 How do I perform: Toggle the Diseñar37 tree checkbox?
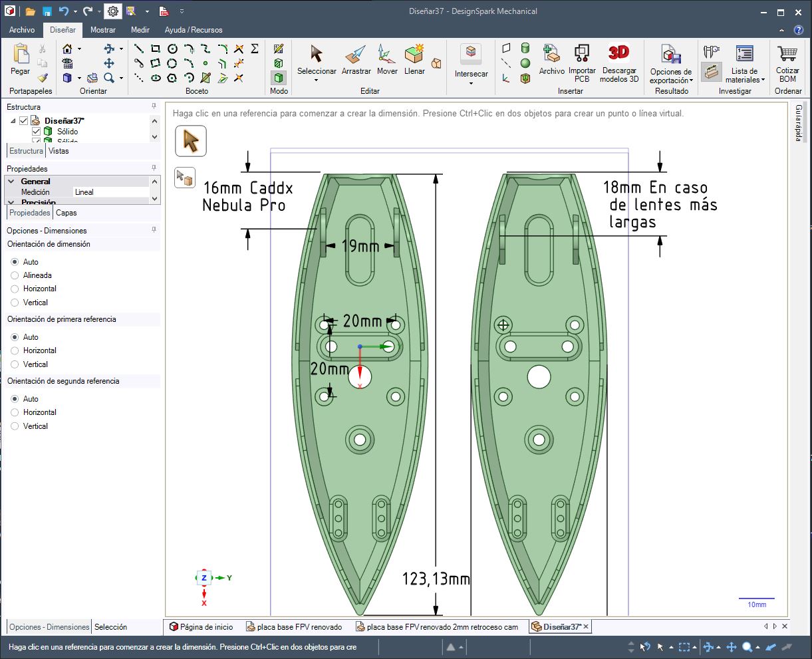coord(24,121)
